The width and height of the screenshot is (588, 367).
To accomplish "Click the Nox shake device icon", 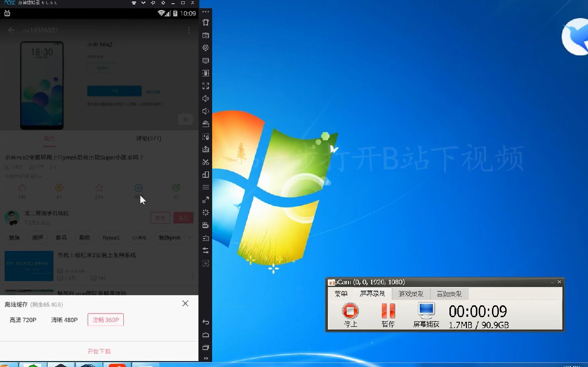I will click(206, 22).
